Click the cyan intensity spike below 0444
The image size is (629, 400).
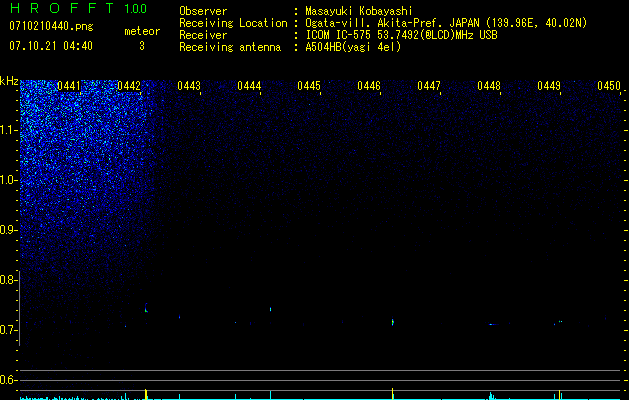pos(271,395)
